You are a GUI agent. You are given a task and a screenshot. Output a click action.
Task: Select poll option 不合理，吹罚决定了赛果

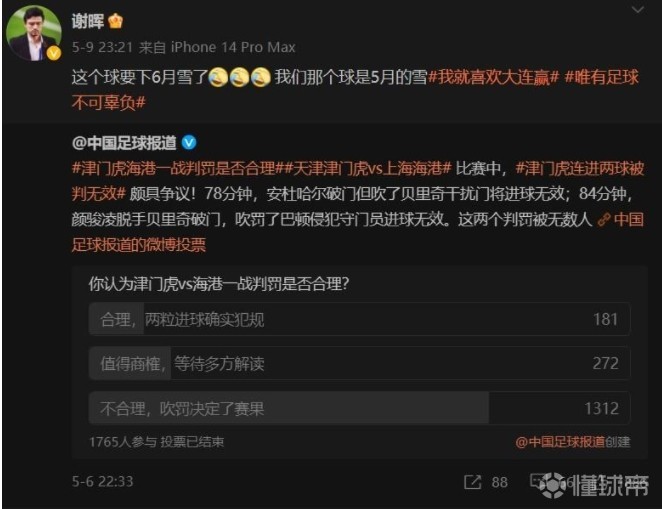pyautogui.click(x=359, y=408)
